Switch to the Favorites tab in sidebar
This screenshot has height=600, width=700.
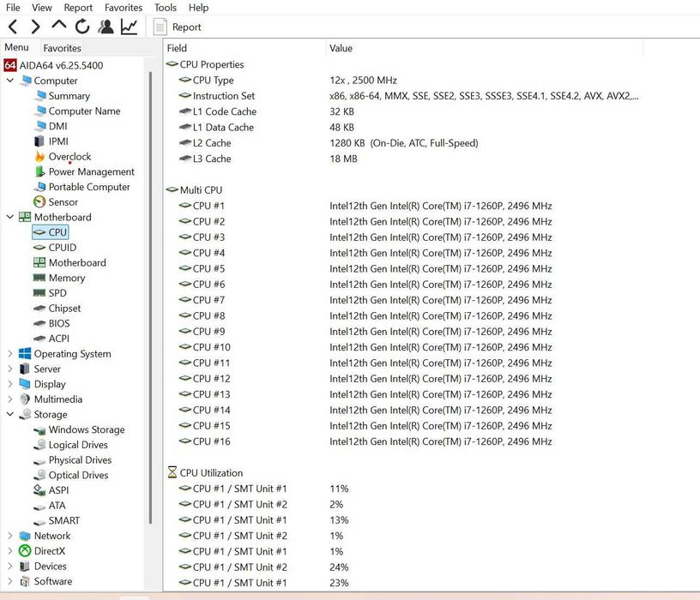coord(62,48)
